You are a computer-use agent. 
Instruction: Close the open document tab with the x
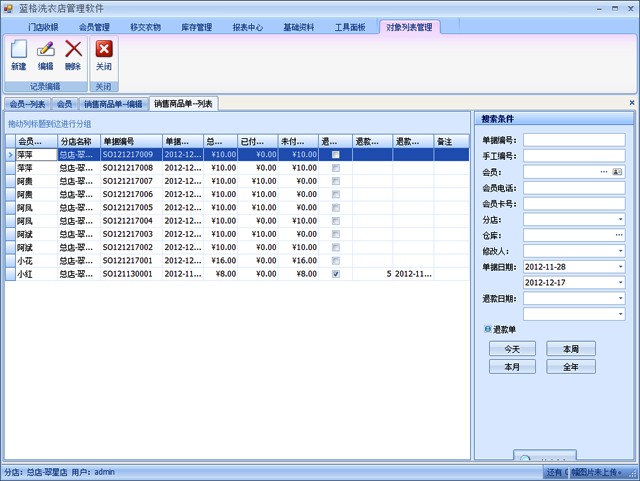(632, 103)
